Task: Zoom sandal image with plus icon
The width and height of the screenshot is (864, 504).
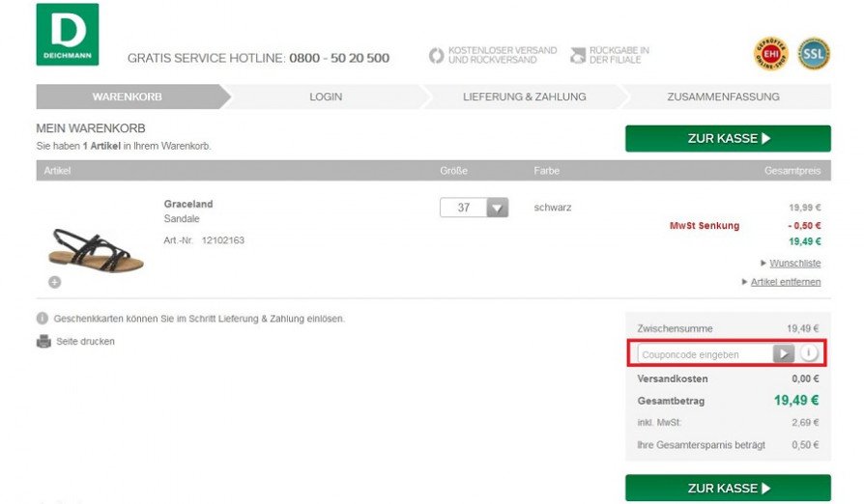Action: [x=54, y=282]
